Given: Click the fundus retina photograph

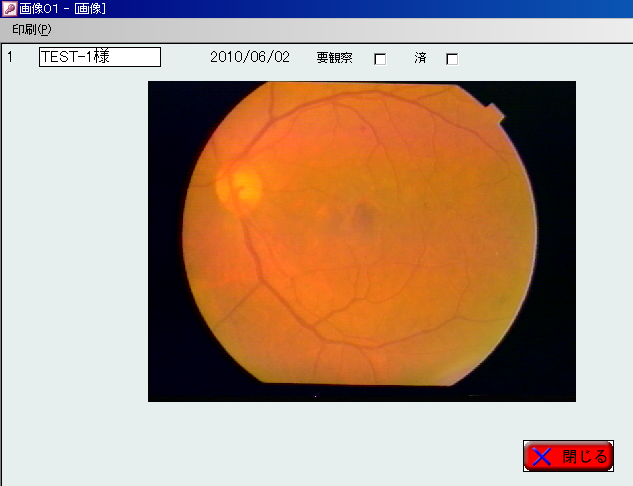Looking at the screenshot, I should click(x=362, y=241).
